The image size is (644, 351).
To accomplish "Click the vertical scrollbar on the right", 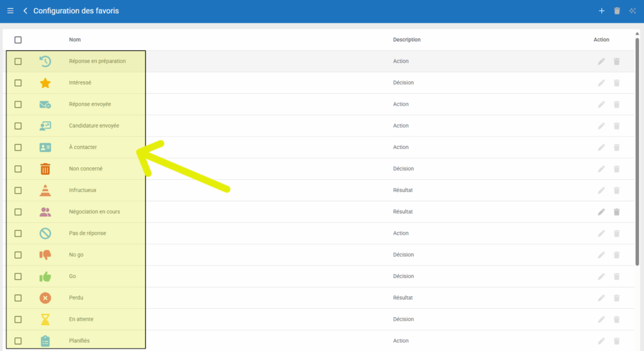I will coord(638,151).
